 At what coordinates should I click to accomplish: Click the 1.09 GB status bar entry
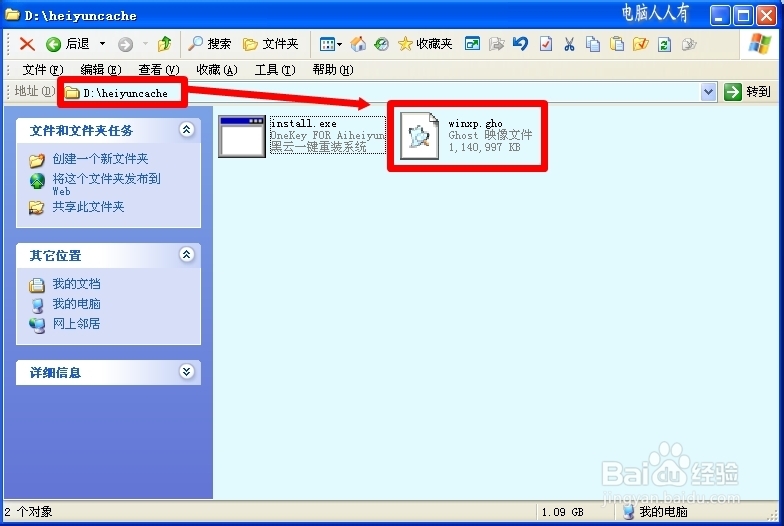coord(562,512)
